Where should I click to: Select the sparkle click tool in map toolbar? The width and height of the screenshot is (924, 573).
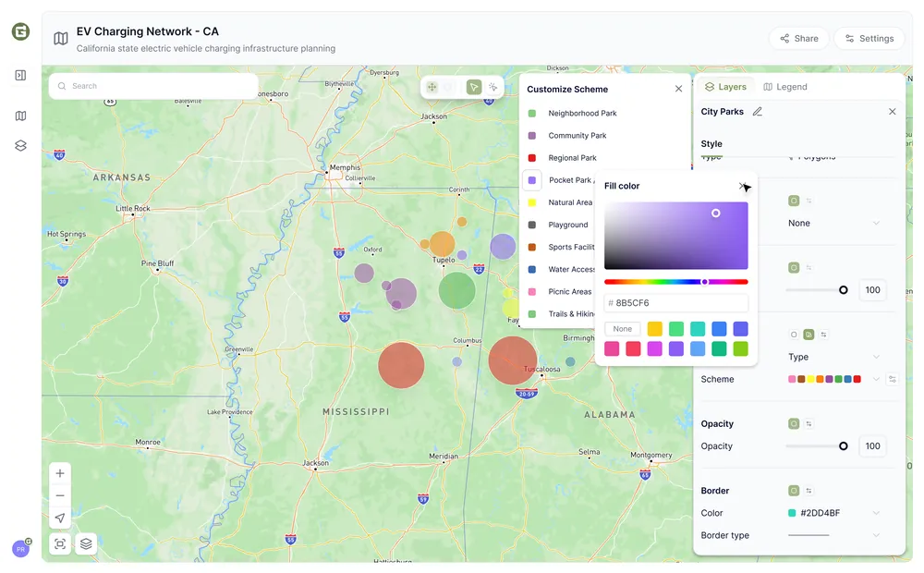click(x=493, y=87)
